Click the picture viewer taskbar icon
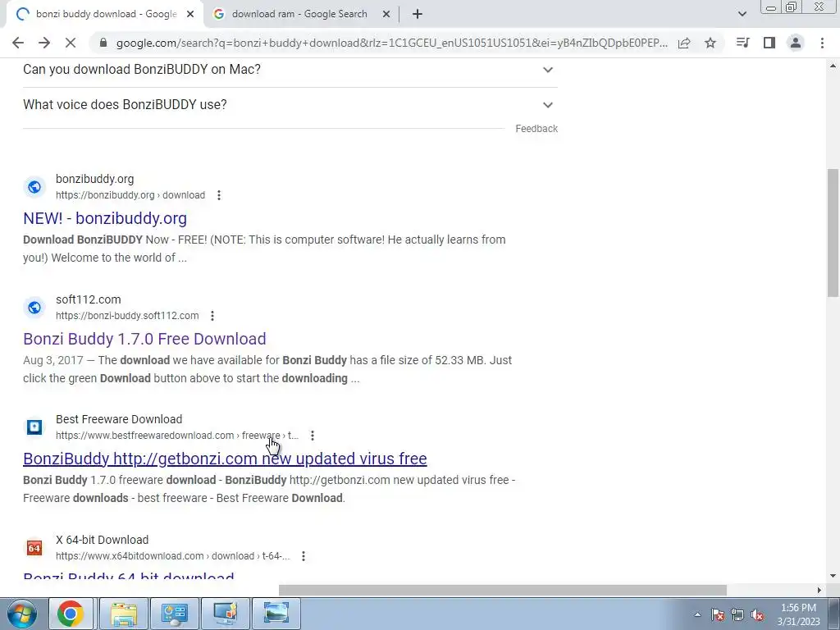 (x=276, y=614)
